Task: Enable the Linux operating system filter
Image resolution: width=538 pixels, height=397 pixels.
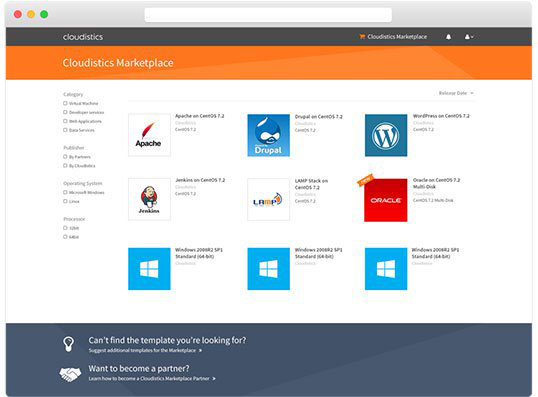Action: point(65,201)
